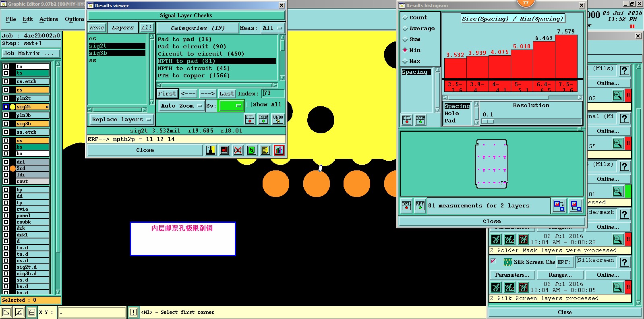Click the crossed-out REF icon
Screen dimensions: 644x319
(x=238, y=150)
